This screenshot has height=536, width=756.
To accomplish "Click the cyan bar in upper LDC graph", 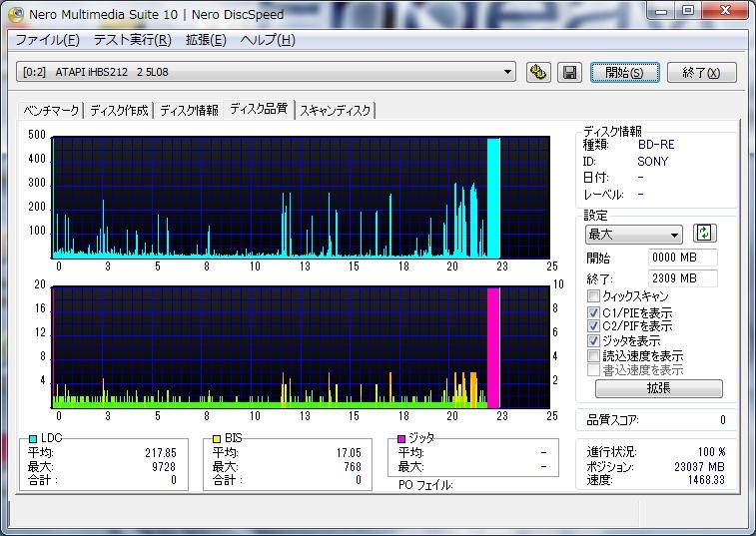I will point(493,198).
